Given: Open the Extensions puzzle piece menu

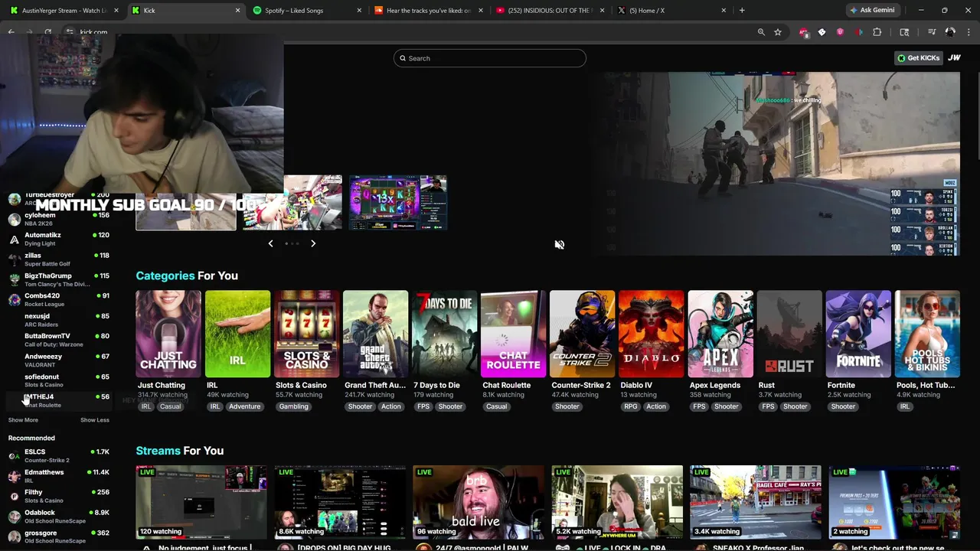Looking at the screenshot, I should point(877,32).
